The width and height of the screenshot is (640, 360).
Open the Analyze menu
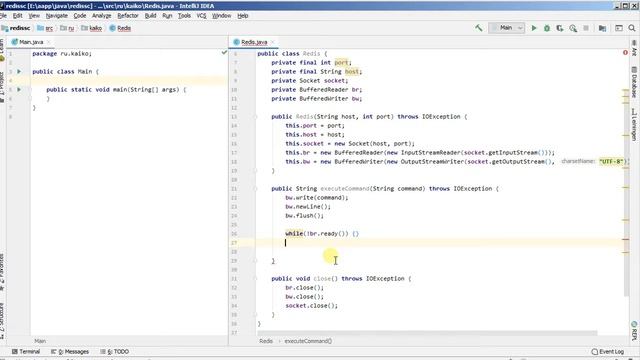tap(102, 16)
